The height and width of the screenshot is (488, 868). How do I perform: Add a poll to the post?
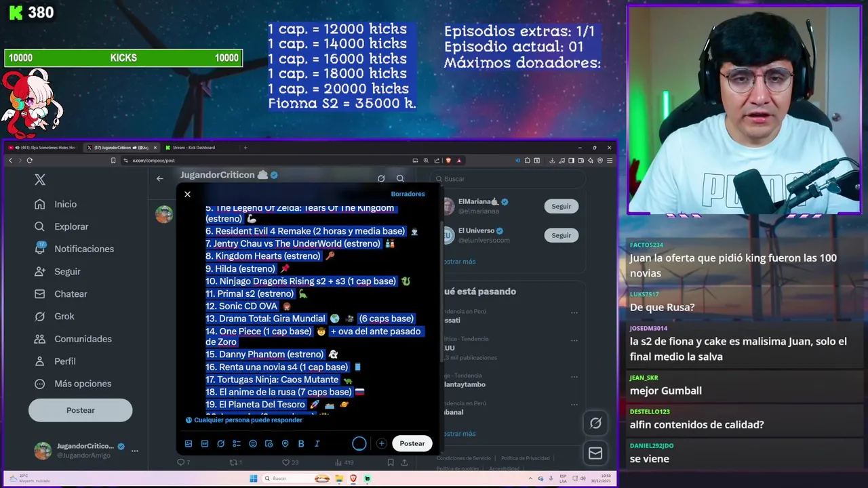(x=237, y=443)
